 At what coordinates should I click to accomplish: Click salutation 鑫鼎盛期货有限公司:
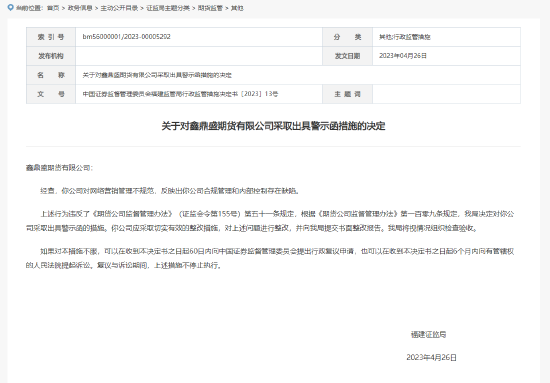(x=59, y=168)
